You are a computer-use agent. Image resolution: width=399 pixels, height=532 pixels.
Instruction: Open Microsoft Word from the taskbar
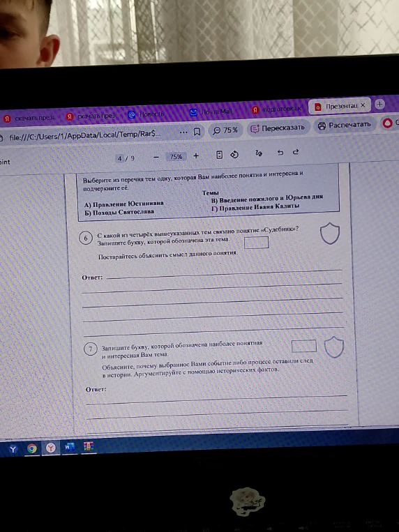[x=69, y=448]
